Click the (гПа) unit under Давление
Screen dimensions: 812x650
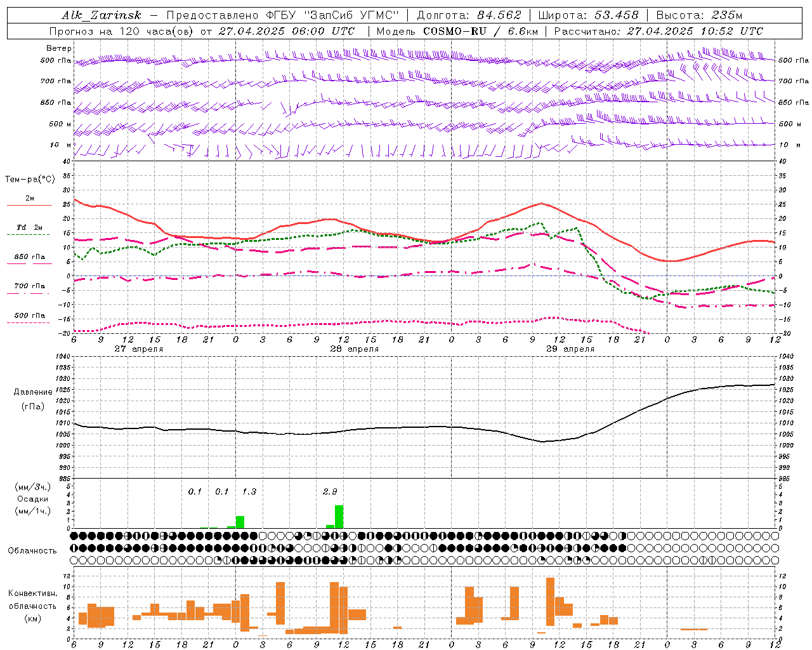[x=33, y=407]
